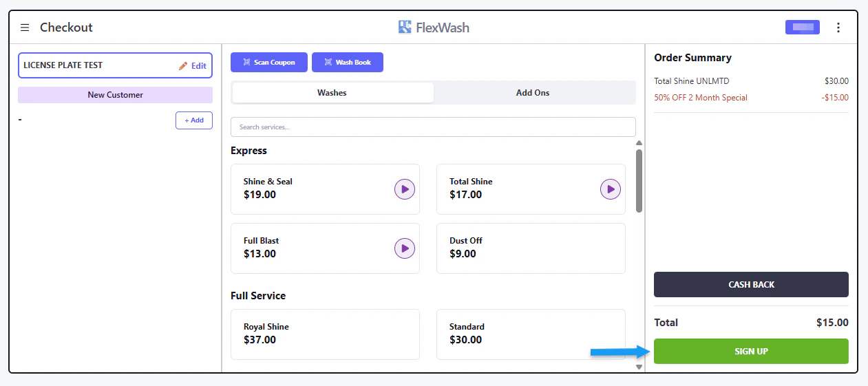Open the three-dot options menu

pos(838,28)
